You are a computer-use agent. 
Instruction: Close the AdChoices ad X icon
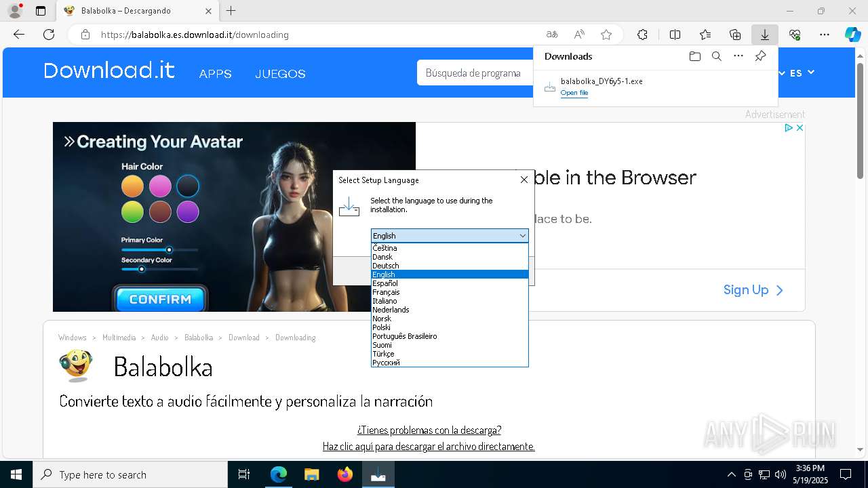pos(800,127)
